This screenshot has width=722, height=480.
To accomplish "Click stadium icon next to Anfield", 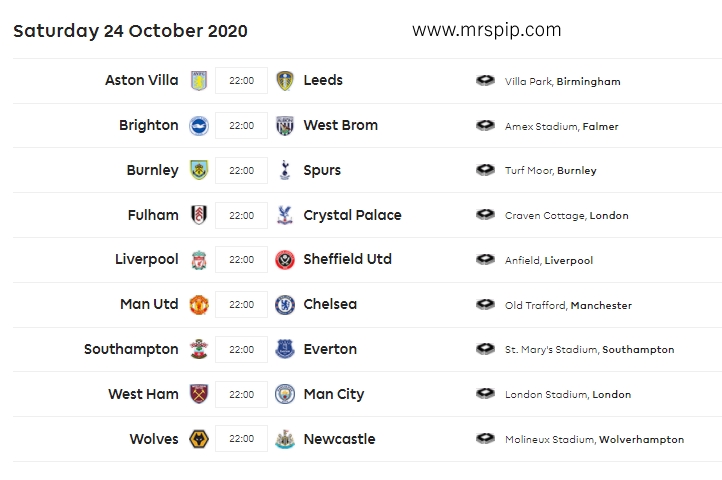I will pos(486,260).
